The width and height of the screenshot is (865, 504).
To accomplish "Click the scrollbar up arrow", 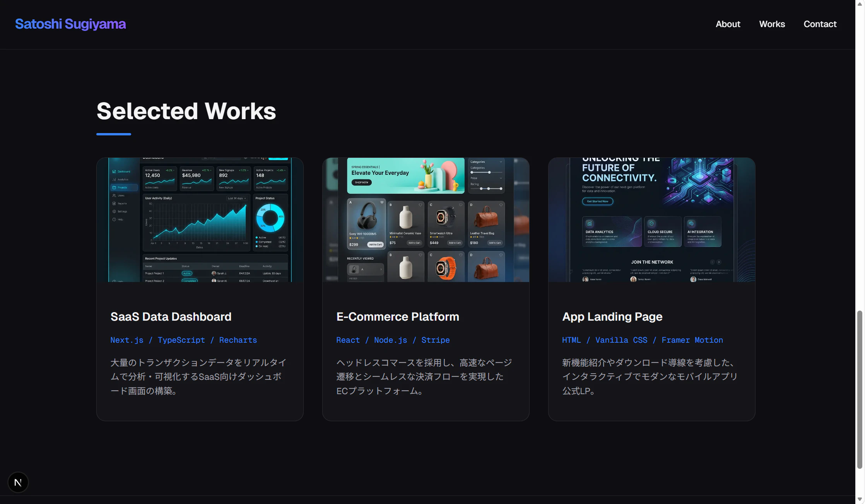I will tap(860, 4).
